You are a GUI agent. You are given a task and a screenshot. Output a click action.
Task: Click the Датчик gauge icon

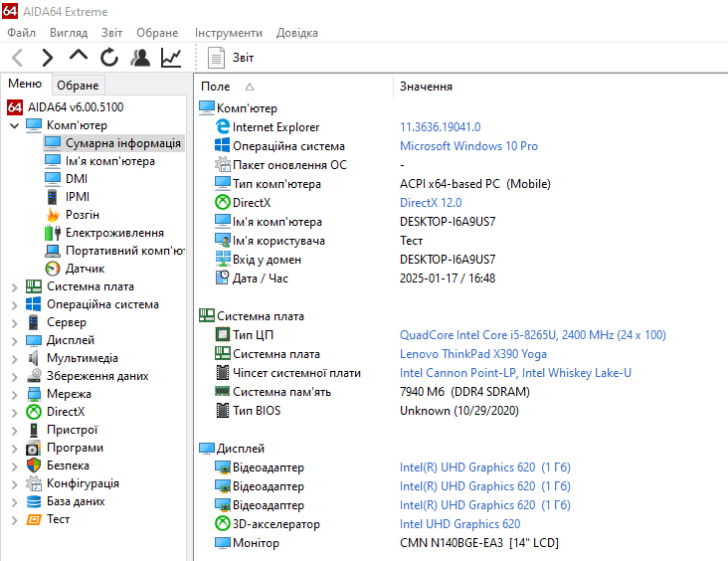pyautogui.click(x=53, y=269)
